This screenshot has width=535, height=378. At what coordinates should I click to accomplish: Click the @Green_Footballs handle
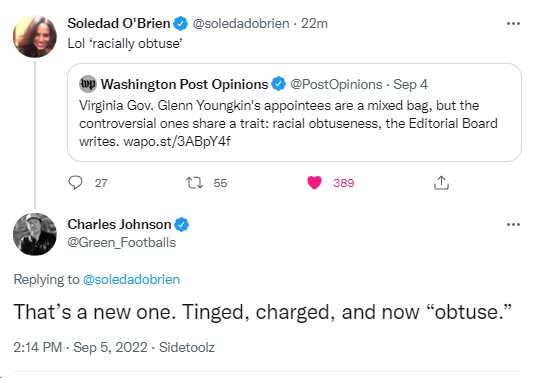121,243
